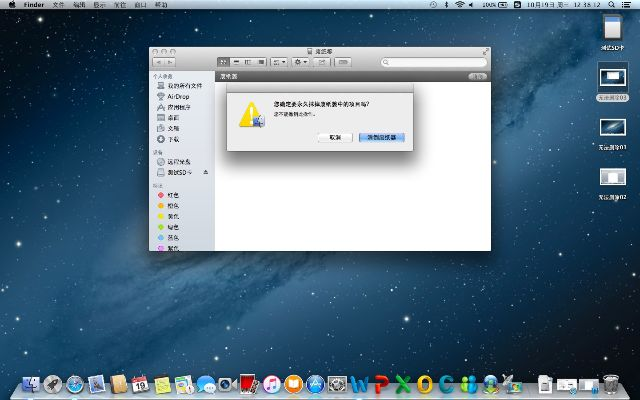Open the gear action menu dropdown
The width and height of the screenshot is (640, 400).
coord(300,62)
